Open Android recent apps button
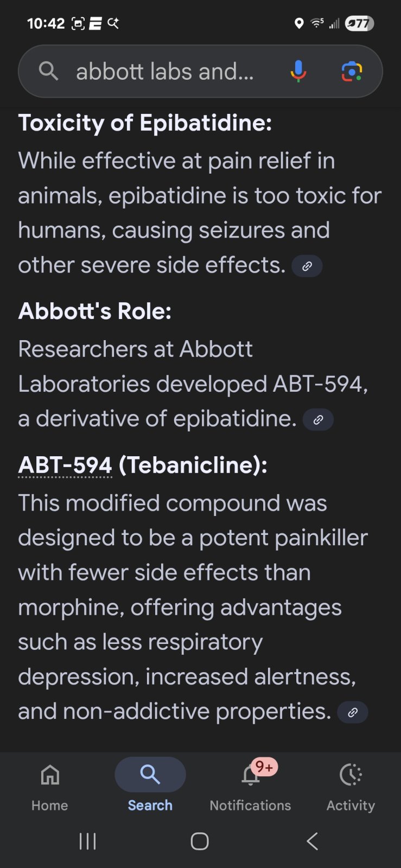The width and height of the screenshot is (401, 868). (x=87, y=841)
